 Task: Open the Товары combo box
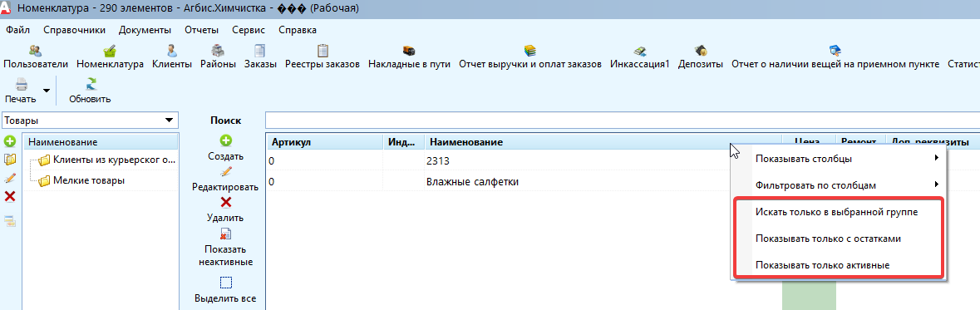90,120
